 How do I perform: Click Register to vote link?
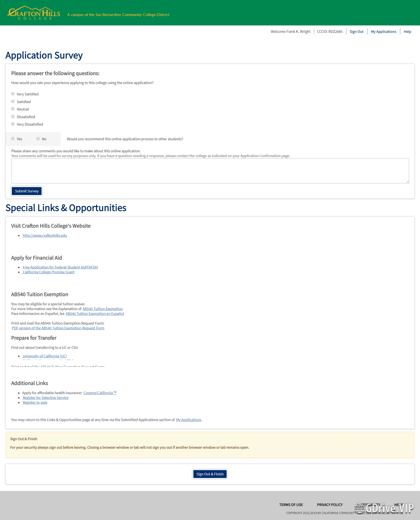[x=36, y=402]
